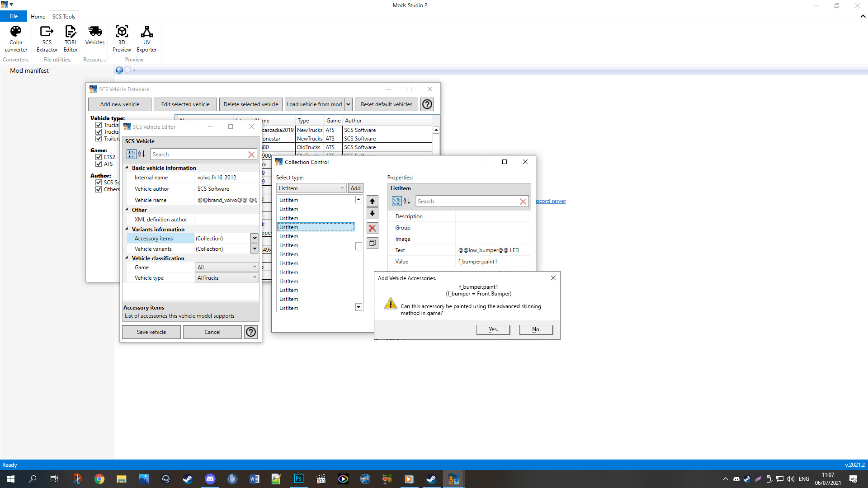This screenshot has height=488, width=868.
Task: Move the selected ListItem up
Action: coord(372,201)
